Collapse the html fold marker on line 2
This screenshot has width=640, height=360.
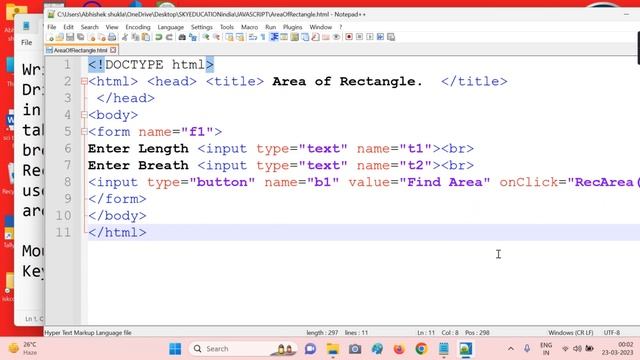point(84,81)
